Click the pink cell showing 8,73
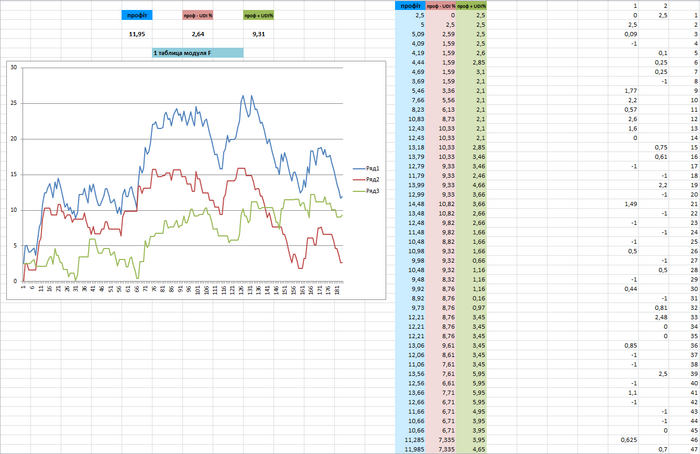This screenshot has width=700, height=454. [x=441, y=119]
